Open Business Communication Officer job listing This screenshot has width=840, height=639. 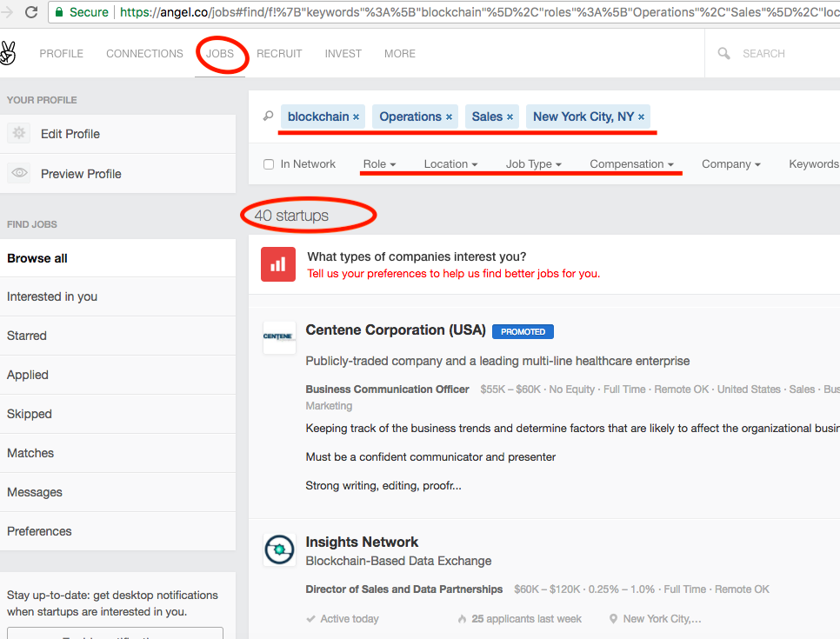[x=387, y=389]
